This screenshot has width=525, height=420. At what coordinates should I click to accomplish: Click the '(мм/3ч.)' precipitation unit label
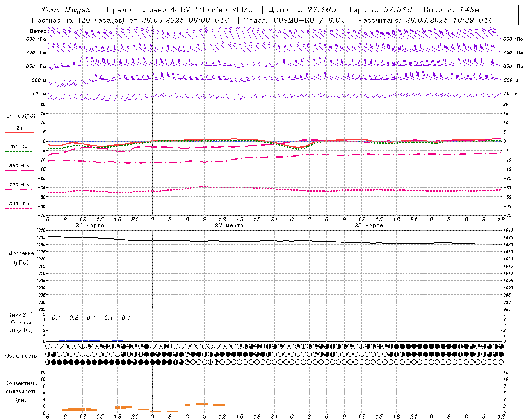[21, 315]
